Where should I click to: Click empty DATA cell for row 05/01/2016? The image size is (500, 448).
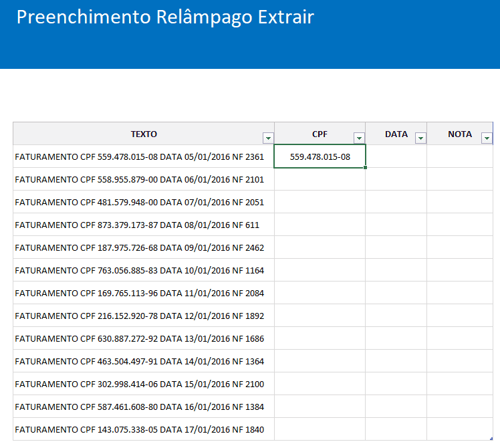pos(396,156)
